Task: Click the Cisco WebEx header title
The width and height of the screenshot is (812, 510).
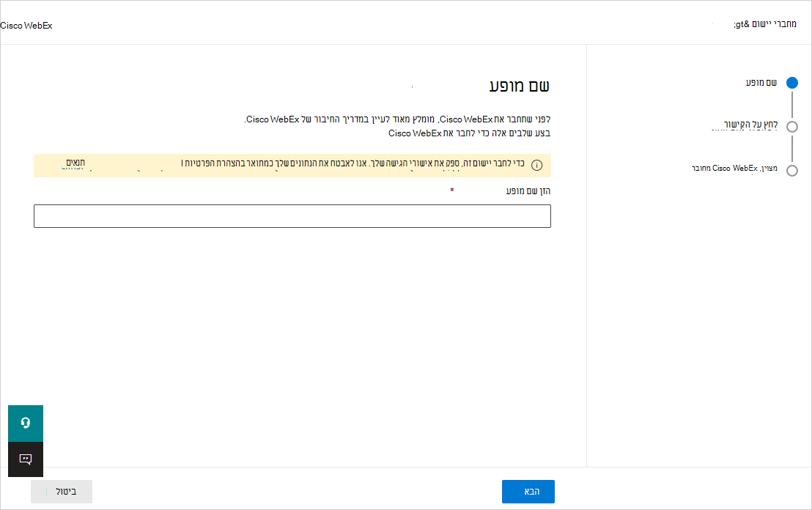Action: [x=26, y=26]
